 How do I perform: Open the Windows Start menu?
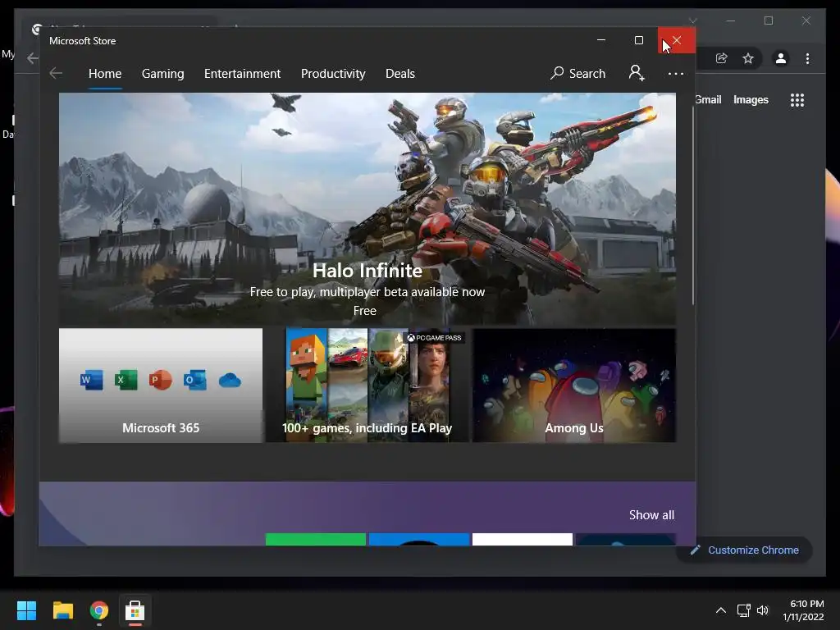point(26,610)
